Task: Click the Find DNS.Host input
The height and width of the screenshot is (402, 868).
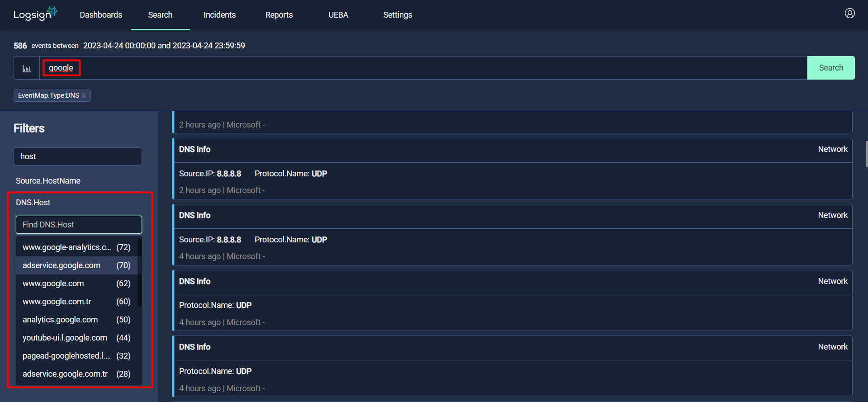Action: click(x=79, y=225)
